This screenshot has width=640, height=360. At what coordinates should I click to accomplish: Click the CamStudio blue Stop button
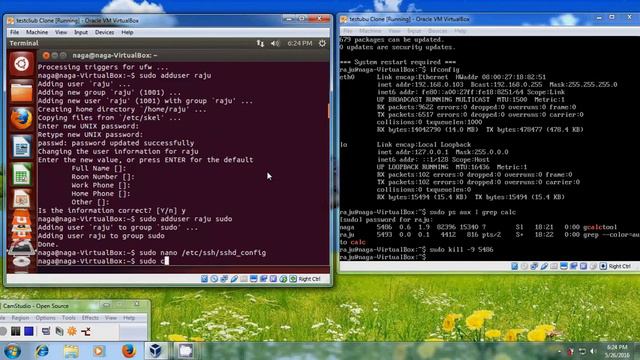pyautogui.click(x=29, y=331)
